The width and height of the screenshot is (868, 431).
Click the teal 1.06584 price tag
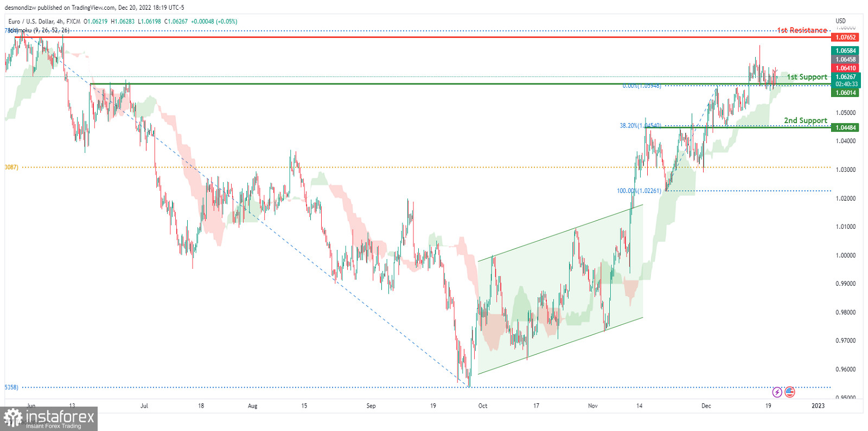tap(845, 51)
